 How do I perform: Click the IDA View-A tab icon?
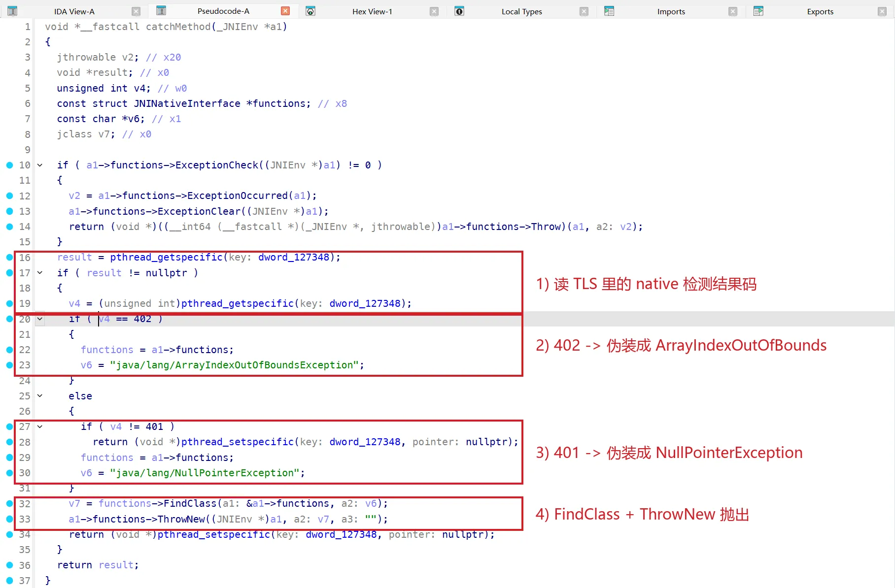tap(12, 11)
